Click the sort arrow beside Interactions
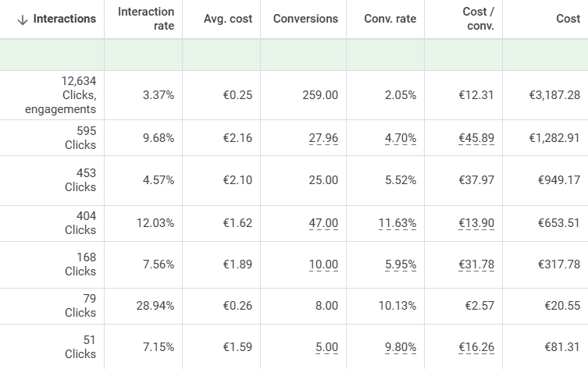Viewport: 588px width, 369px height. click(x=22, y=20)
